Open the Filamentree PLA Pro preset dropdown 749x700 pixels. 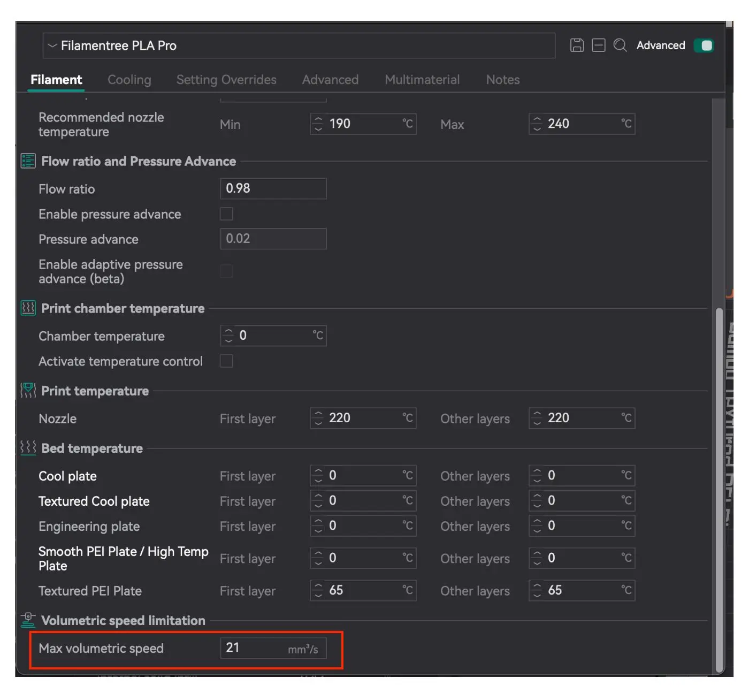click(x=299, y=45)
